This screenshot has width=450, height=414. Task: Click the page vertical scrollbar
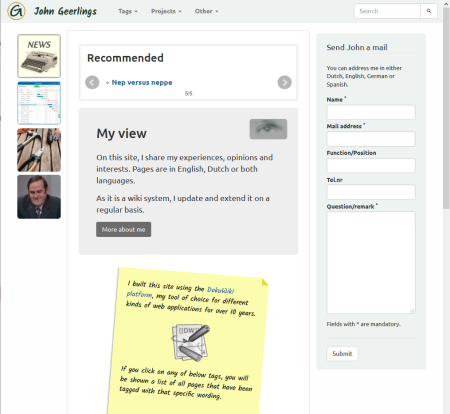(x=446, y=207)
